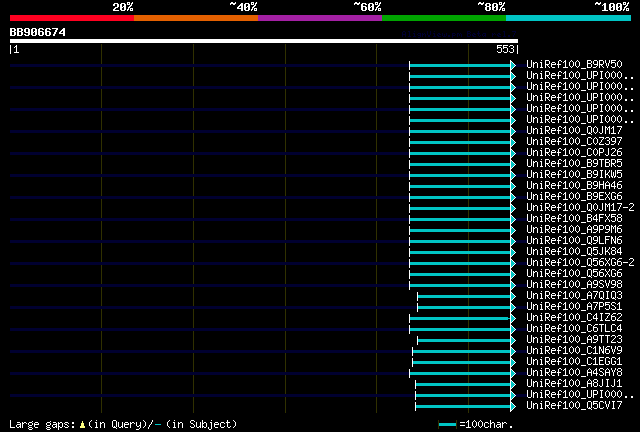Click the cyan alignment bar for UniRef100_C4IZ62
This screenshot has height=432, width=640.
coord(460,318)
